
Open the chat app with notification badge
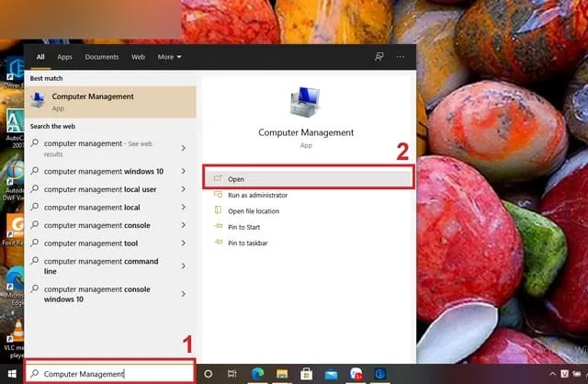pos(356,374)
